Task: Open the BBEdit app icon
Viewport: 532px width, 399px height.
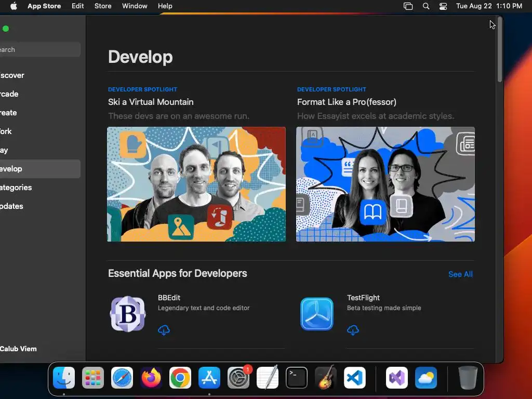Action: click(x=128, y=314)
